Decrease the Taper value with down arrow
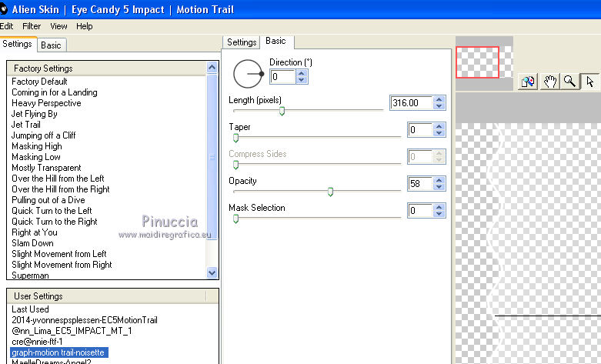This screenshot has height=364, width=601. [x=439, y=133]
